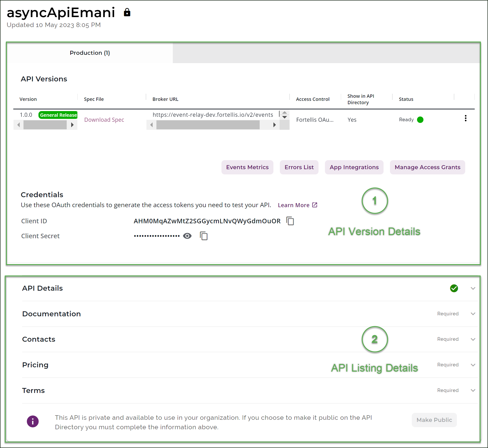Click the external link icon beside Learn More

[x=314, y=205]
